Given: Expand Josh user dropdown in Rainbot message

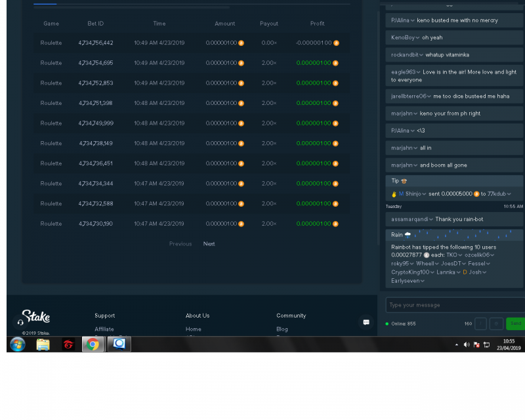Looking at the screenshot, I should [484, 272].
